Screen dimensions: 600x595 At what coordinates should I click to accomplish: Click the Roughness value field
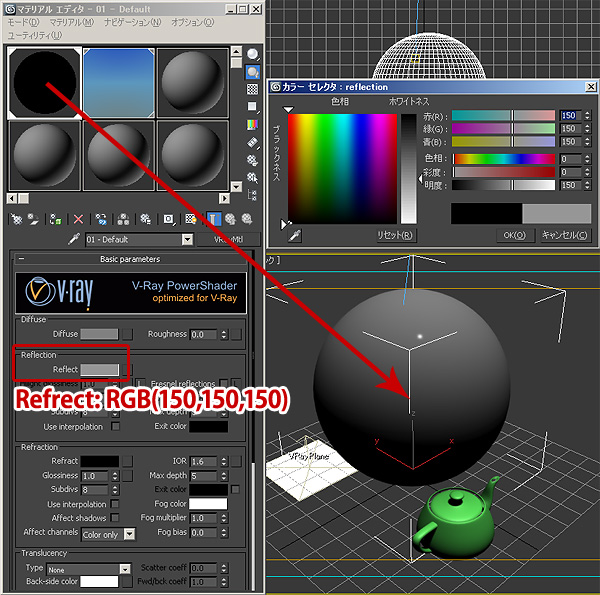click(203, 334)
